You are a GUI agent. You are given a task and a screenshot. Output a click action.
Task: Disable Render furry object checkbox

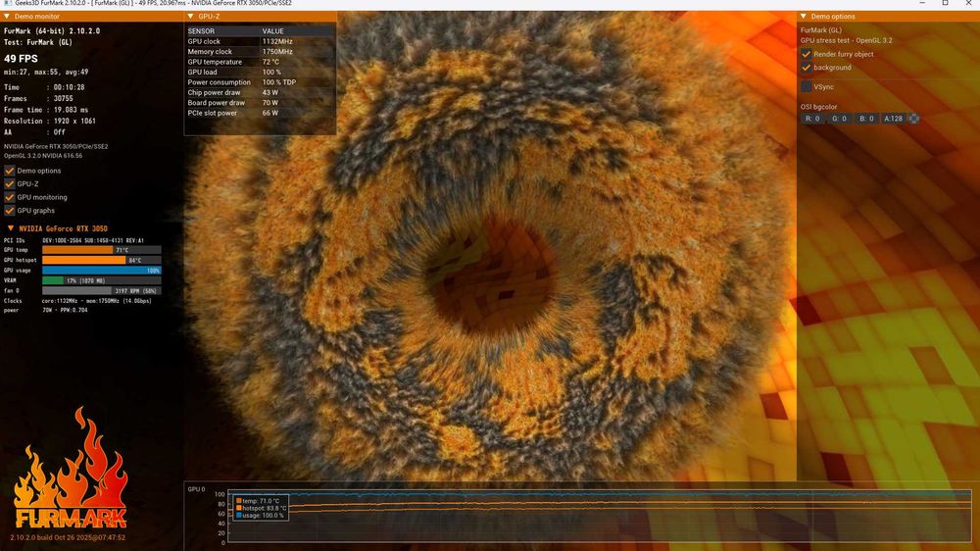806,54
